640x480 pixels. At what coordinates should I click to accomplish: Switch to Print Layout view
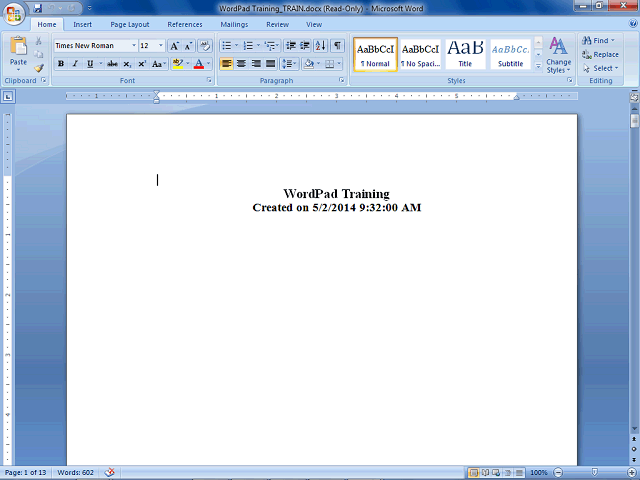[x=473, y=473]
